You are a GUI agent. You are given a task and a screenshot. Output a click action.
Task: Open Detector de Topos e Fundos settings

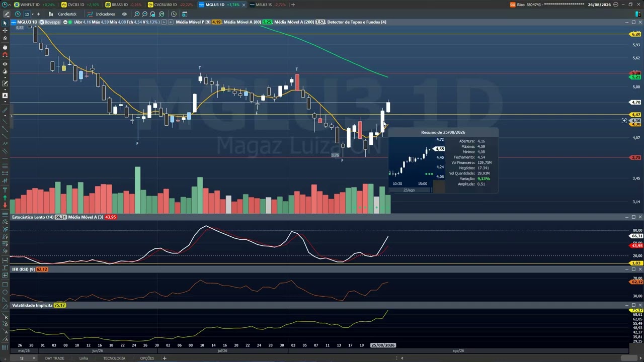coord(357,22)
